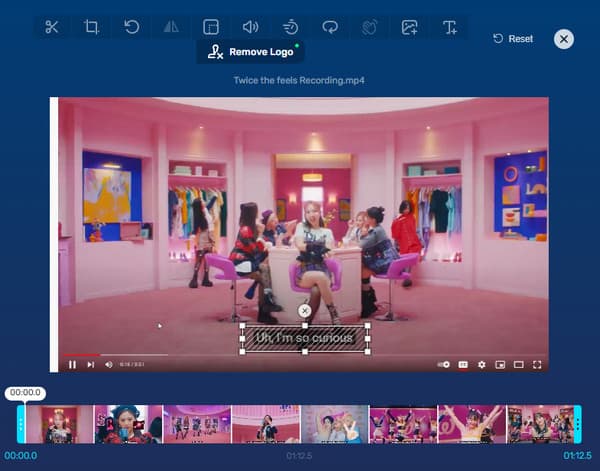Choose the Rotate tool icon

pos(132,27)
